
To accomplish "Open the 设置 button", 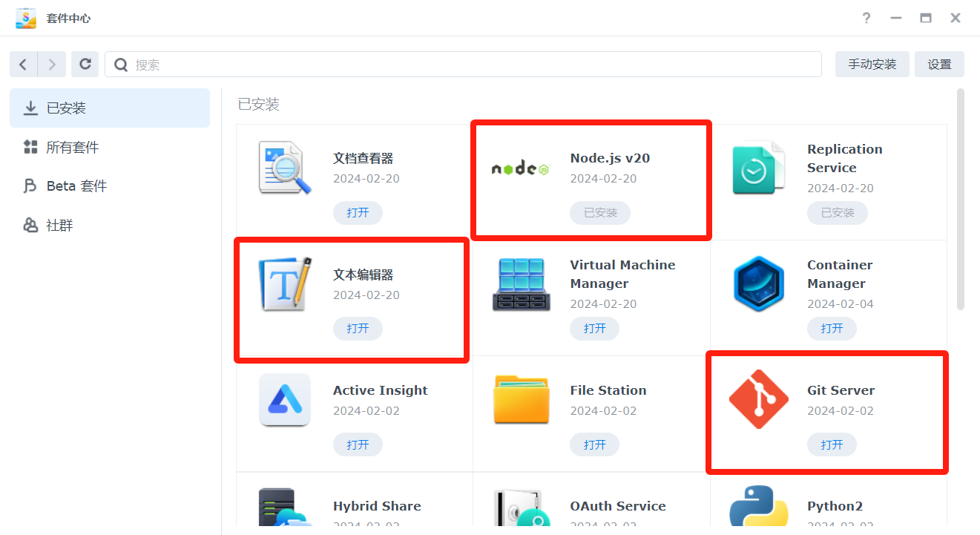I will (x=938, y=65).
